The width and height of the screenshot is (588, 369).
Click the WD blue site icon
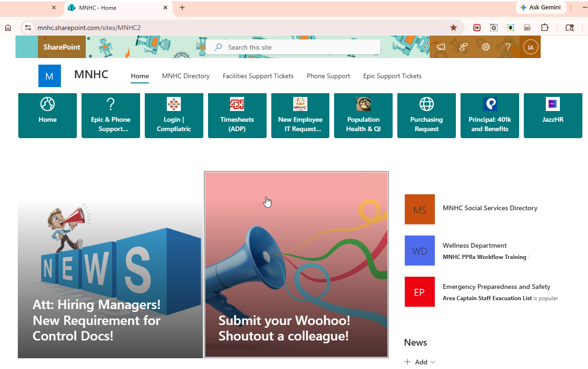tap(420, 251)
